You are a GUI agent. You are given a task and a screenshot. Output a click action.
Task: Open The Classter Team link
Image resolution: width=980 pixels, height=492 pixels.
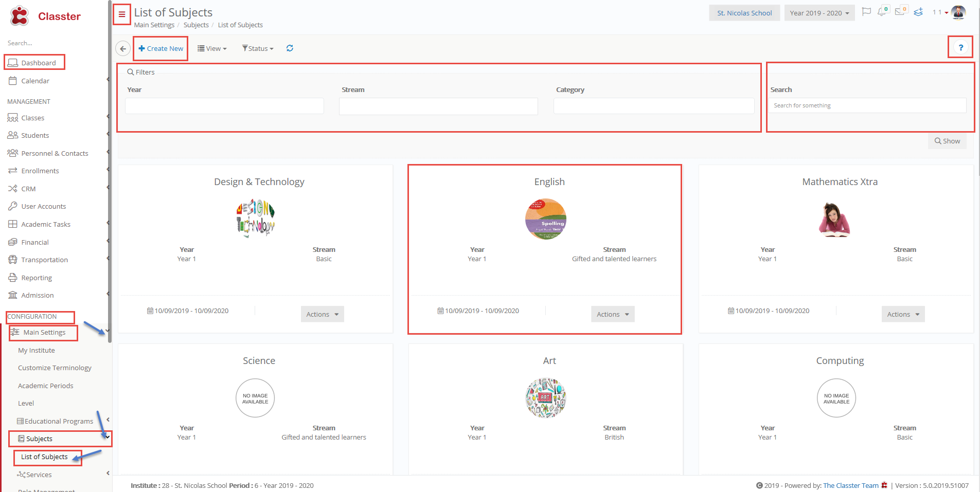click(851, 485)
